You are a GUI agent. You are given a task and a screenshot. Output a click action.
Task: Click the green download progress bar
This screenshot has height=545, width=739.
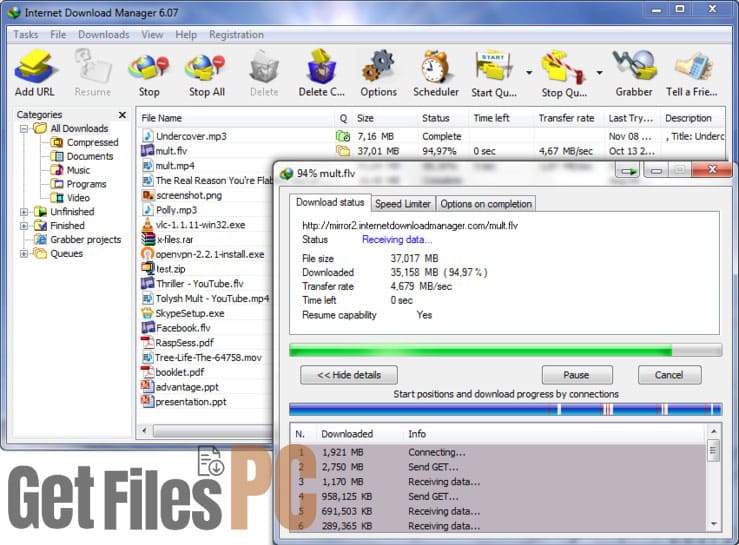click(505, 350)
